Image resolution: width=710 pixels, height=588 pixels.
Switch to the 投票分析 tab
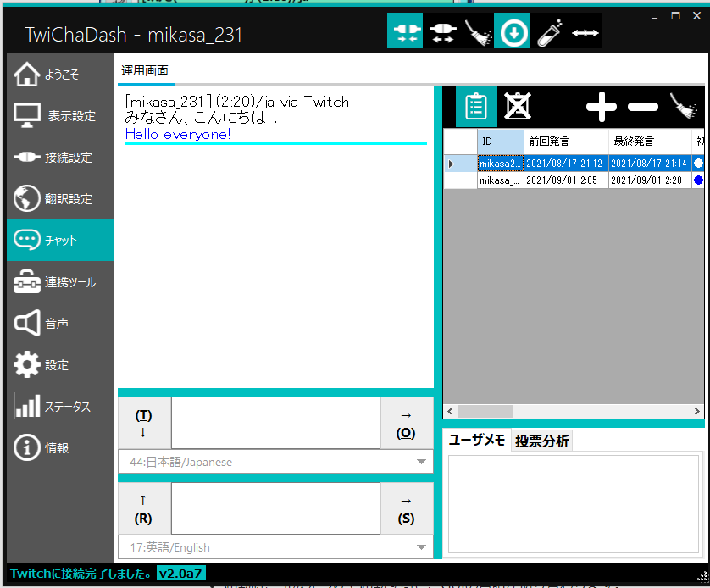542,441
